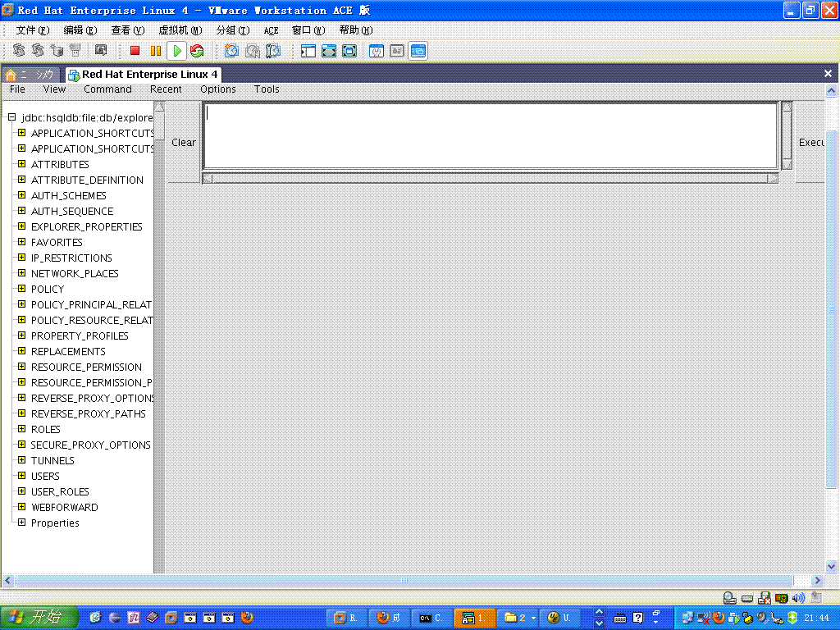The height and width of the screenshot is (630, 840).
Task: Click the red Stop (power off) icon
Action: pos(135,51)
